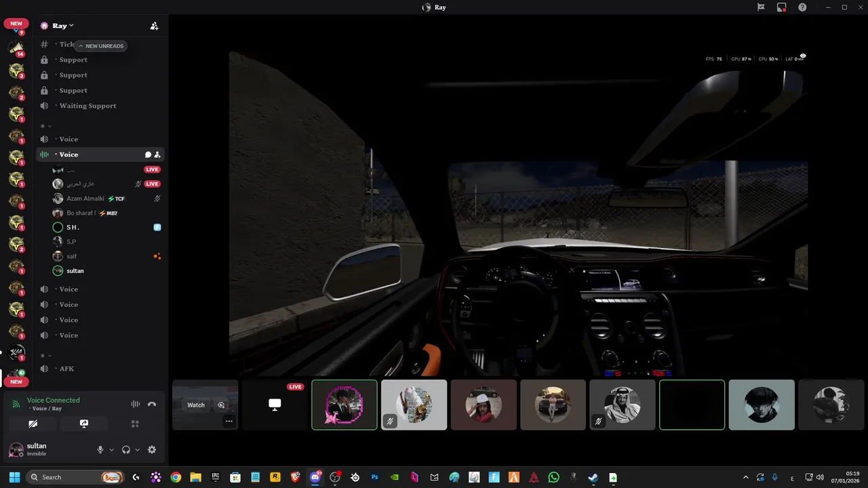Select Bo sharaf in voice list
This screenshot has width=868, height=488.
click(106, 213)
